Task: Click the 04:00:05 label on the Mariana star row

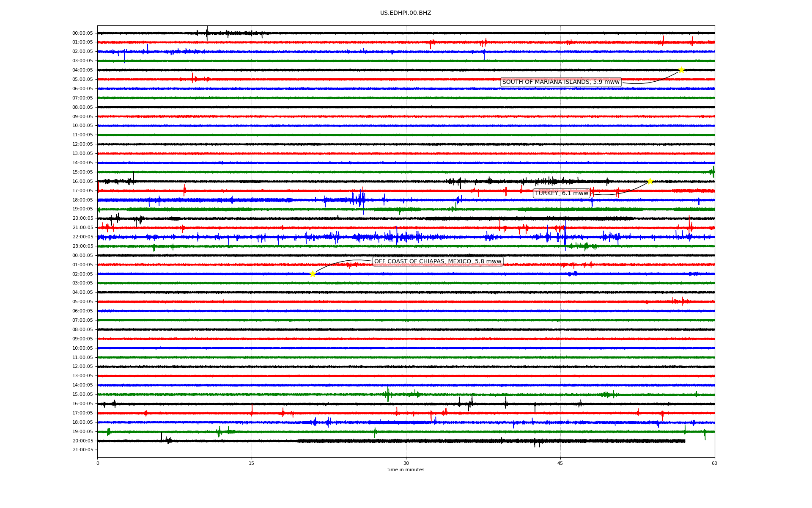Action: (82, 70)
